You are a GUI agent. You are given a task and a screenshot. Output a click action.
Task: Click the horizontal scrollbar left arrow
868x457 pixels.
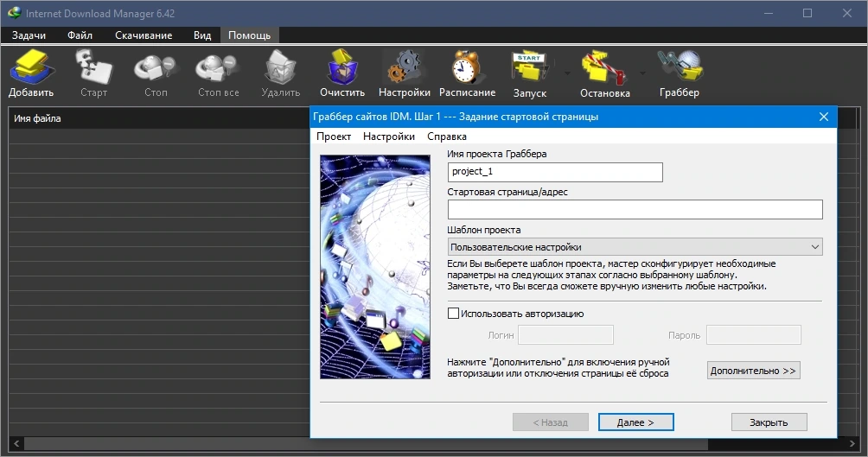[x=16, y=444]
